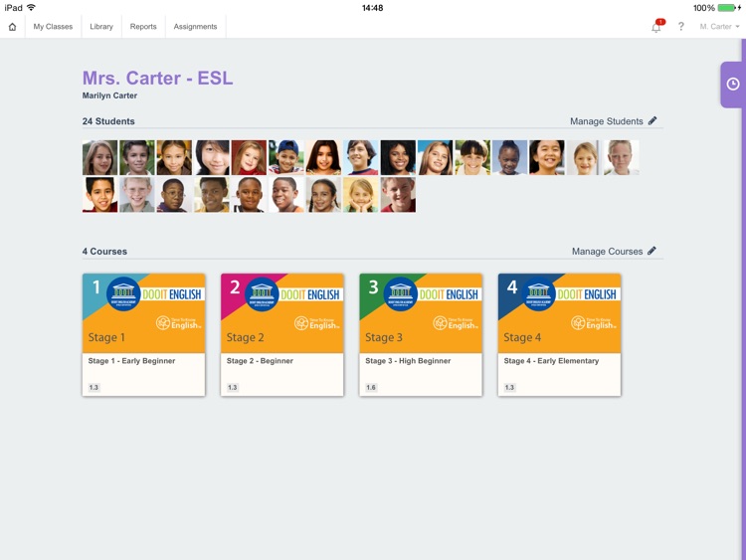Open the My Classes menu
The image size is (746, 560).
pyautogui.click(x=53, y=27)
